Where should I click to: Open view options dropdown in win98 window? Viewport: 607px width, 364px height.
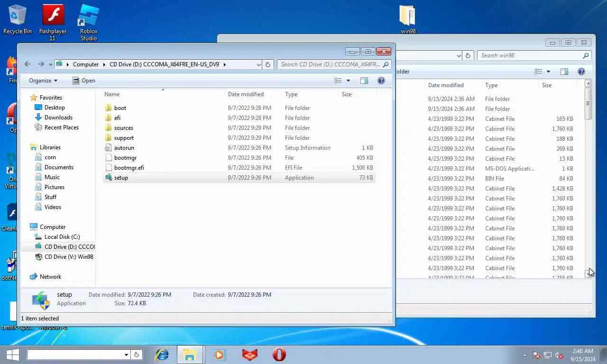click(x=548, y=72)
